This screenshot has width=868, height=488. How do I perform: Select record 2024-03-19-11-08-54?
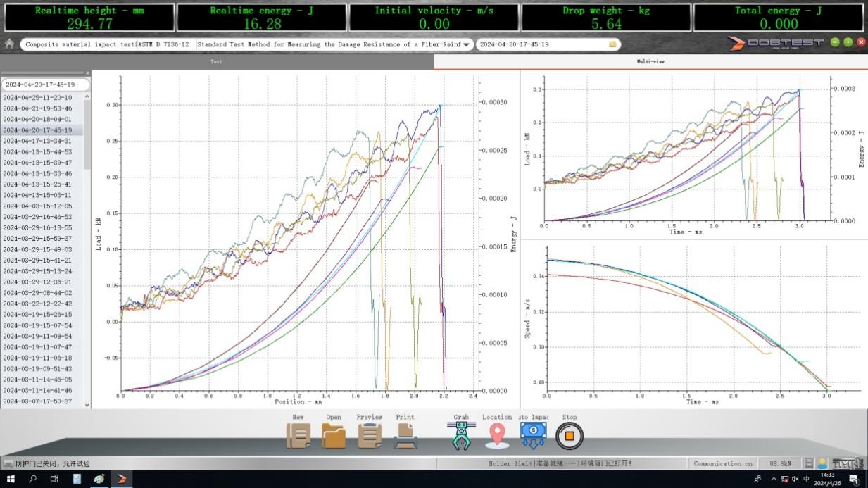pyautogui.click(x=42, y=337)
